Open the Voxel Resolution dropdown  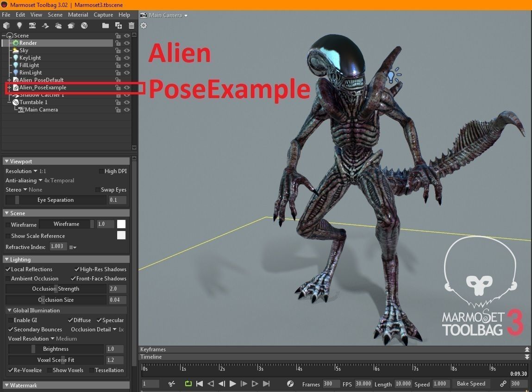point(52,338)
